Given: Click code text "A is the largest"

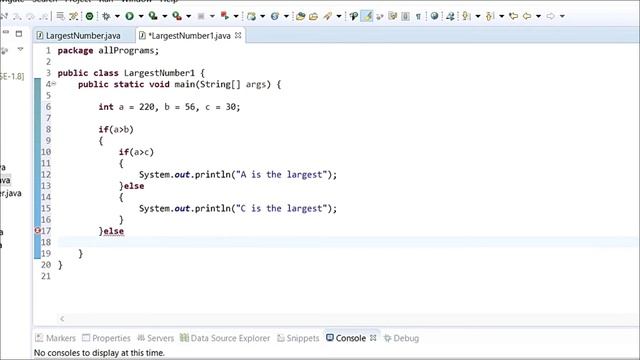Looking at the screenshot, I should pos(282,175).
